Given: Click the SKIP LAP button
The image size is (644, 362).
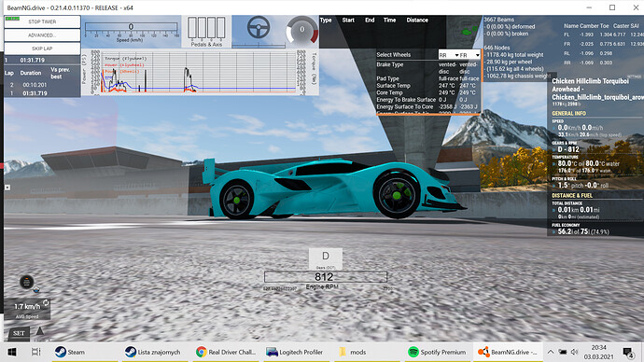Looking at the screenshot, I should (x=42, y=49).
